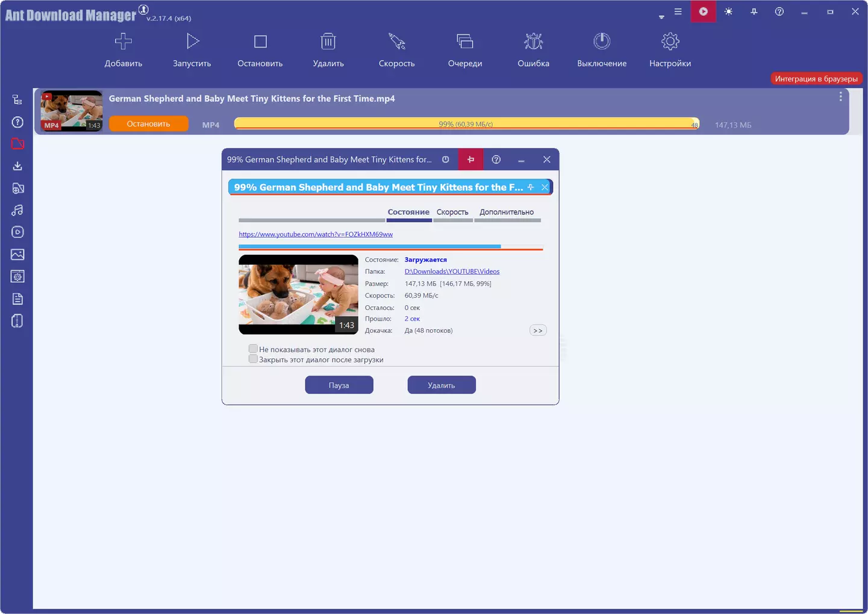This screenshot has width=868, height=614.
Task: Check 'Закрыть этот диалог после загрузки'
Action: (x=253, y=359)
